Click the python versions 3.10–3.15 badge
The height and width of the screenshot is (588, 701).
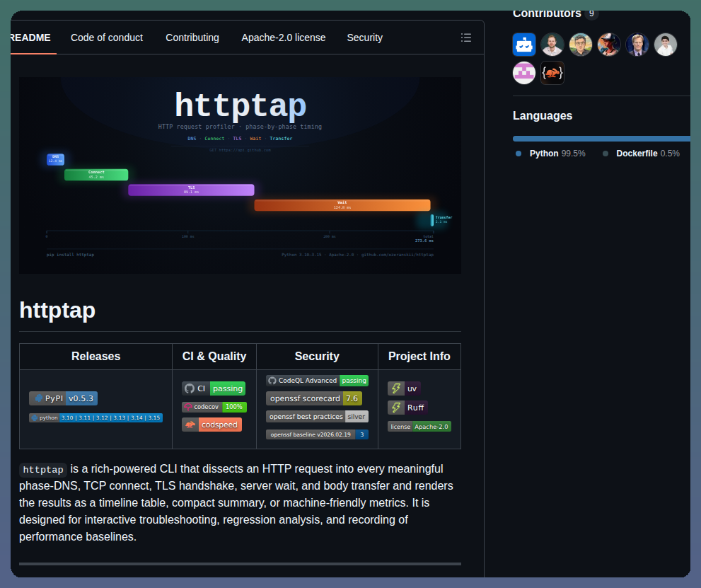[x=95, y=417]
